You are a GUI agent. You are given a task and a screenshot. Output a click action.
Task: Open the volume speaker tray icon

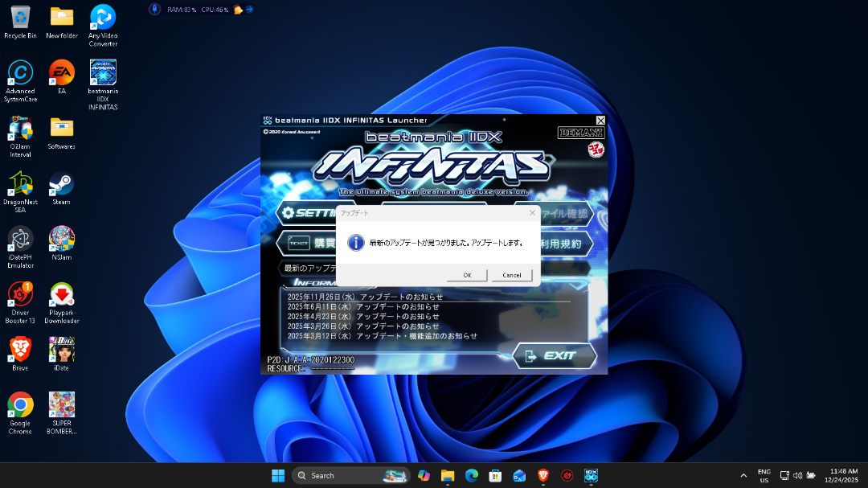[797, 475]
